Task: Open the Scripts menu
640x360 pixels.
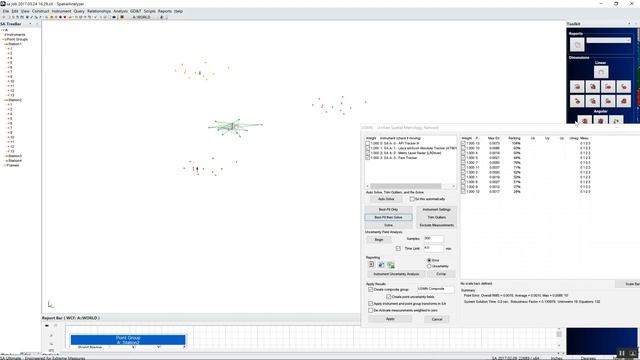Action: tap(149, 11)
